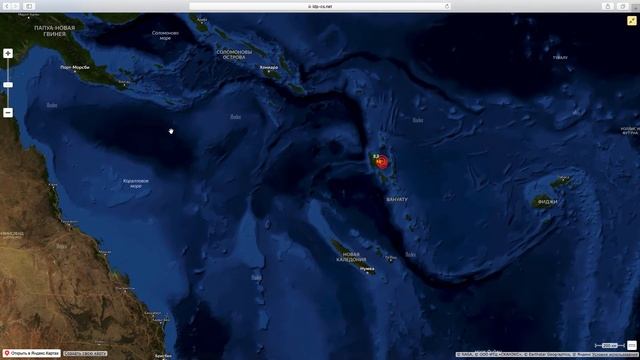Click the 'СОЛОМОНОВЫ ОСТРОВА' map label

234,55
